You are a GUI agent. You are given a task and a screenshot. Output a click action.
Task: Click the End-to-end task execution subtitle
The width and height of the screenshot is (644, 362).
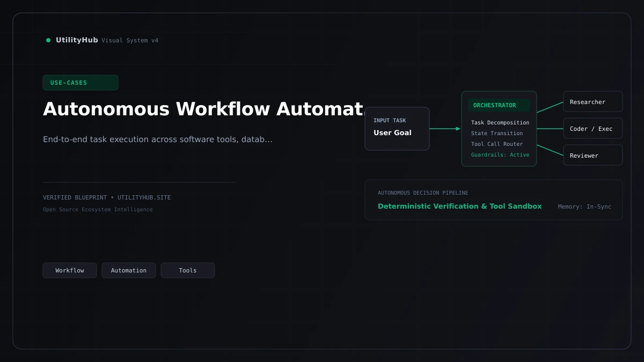(x=158, y=139)
